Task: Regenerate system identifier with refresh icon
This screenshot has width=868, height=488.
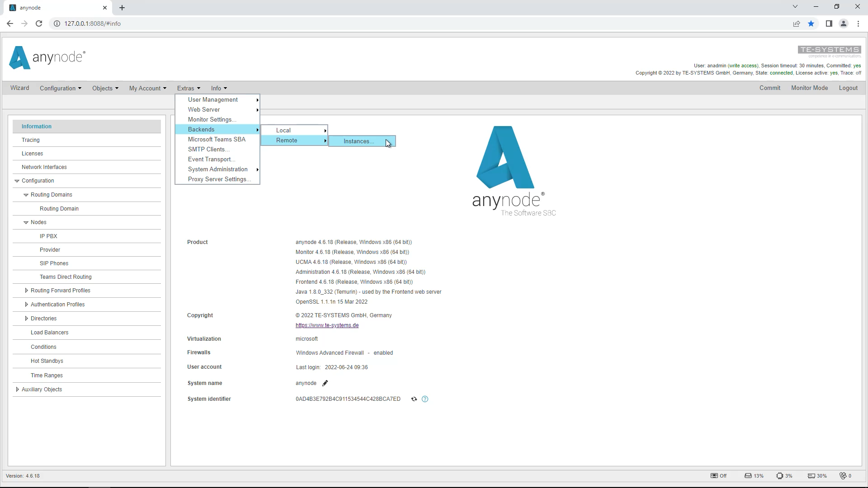Action: coord(414,399)
